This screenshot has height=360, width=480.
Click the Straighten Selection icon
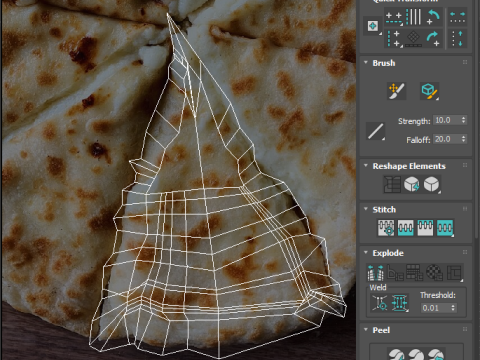(392, 184)
